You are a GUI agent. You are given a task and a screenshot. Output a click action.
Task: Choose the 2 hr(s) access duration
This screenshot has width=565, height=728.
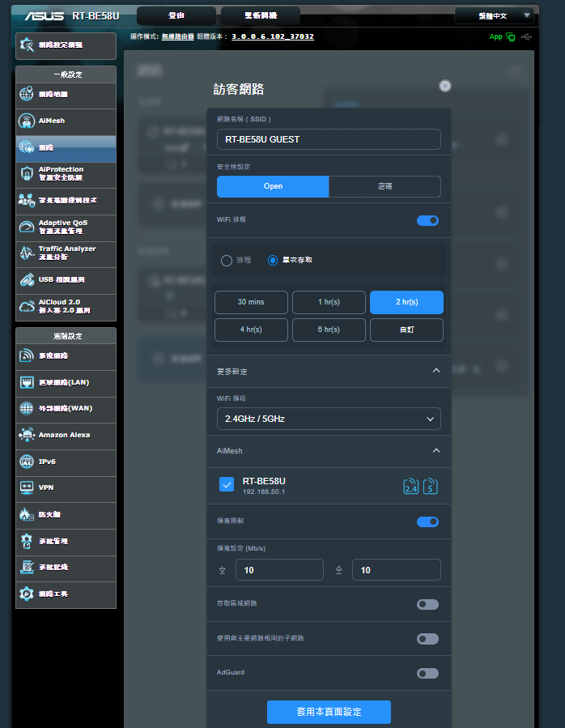(x=406, y=302)
